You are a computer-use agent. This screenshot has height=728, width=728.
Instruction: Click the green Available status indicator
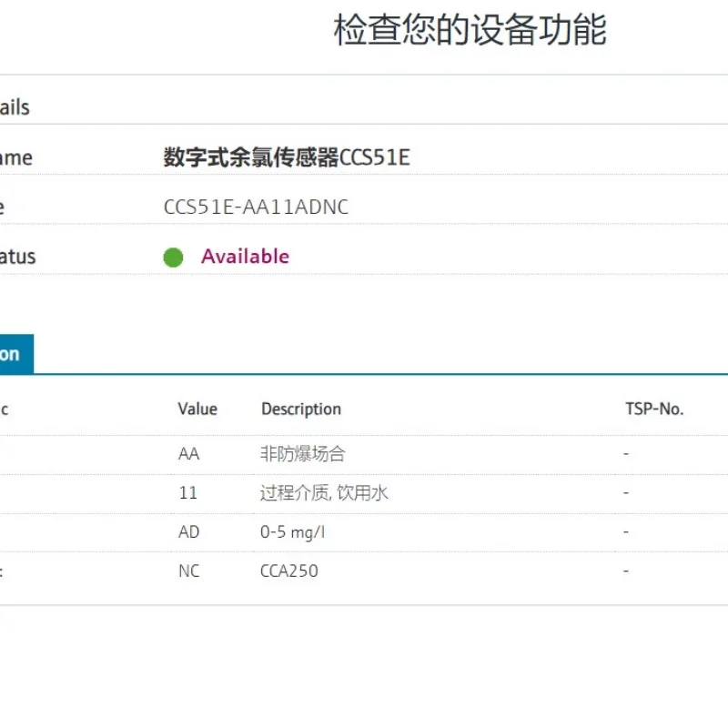tap(173, 258)
